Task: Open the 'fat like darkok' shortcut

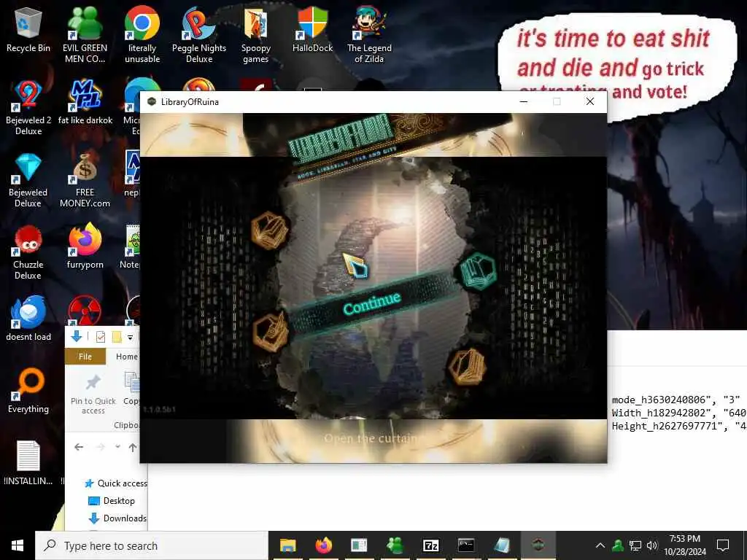Action: (x=85, y=102)
